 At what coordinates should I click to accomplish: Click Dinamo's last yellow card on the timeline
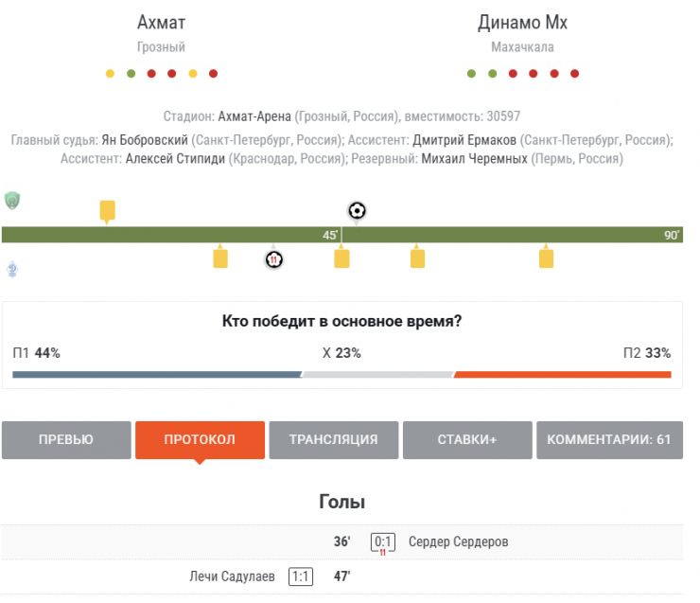coord(546,257)
